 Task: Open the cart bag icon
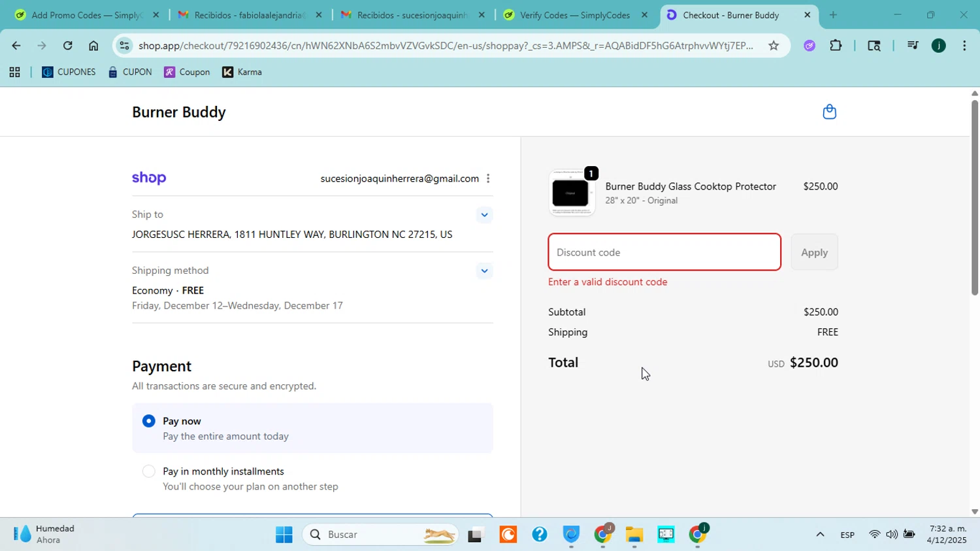point(829,112)
